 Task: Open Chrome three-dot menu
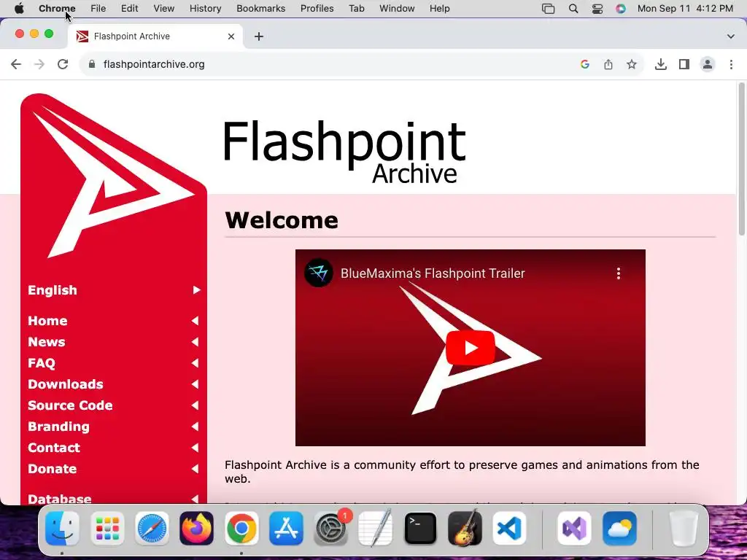(731, 64)
